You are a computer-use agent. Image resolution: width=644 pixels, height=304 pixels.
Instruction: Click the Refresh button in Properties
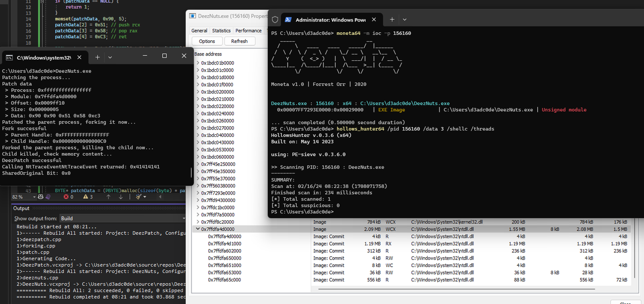[x=239, y=41]
